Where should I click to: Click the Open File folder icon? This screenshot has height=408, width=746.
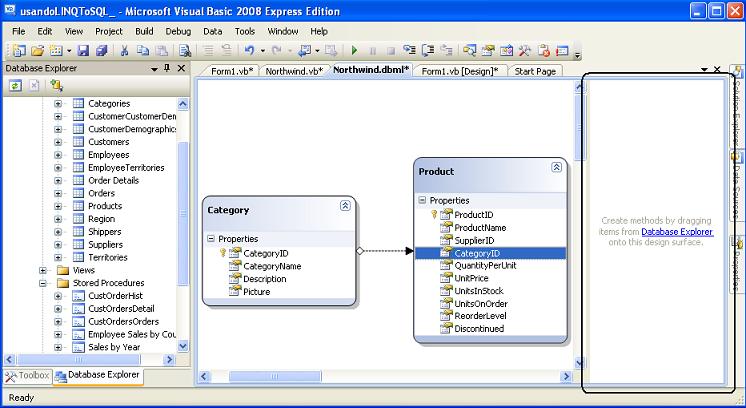tap(38, 50)
